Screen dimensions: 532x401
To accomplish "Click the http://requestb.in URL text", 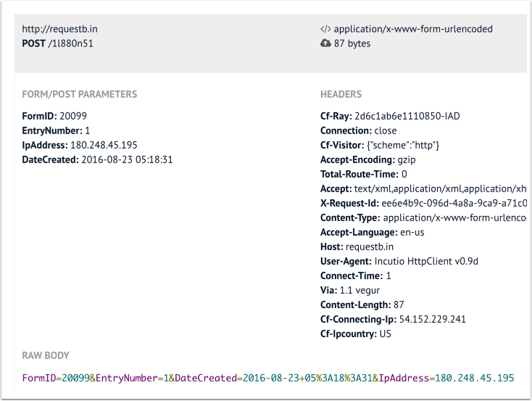I will coord(60,30).
